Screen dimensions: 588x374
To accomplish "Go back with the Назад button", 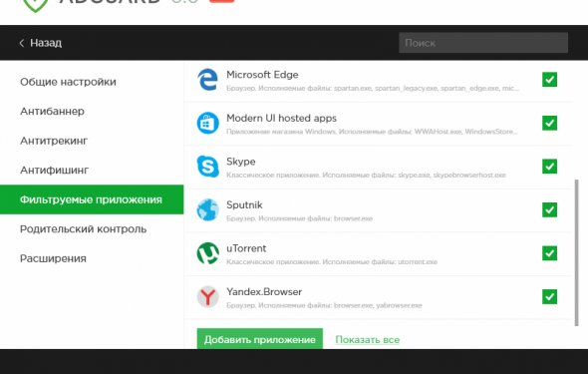I will [x=41, y=43].
